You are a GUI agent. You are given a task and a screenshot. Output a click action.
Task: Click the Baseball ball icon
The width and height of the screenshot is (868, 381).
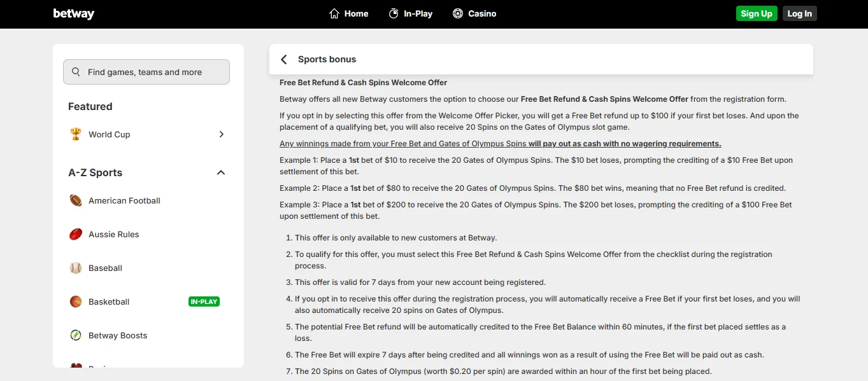[x=76, y=268]
